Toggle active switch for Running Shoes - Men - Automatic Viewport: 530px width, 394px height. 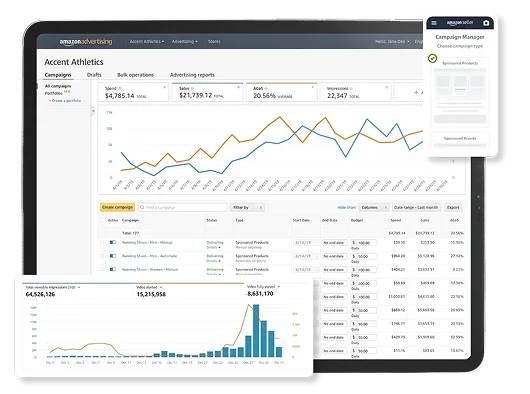click(113, 256)
